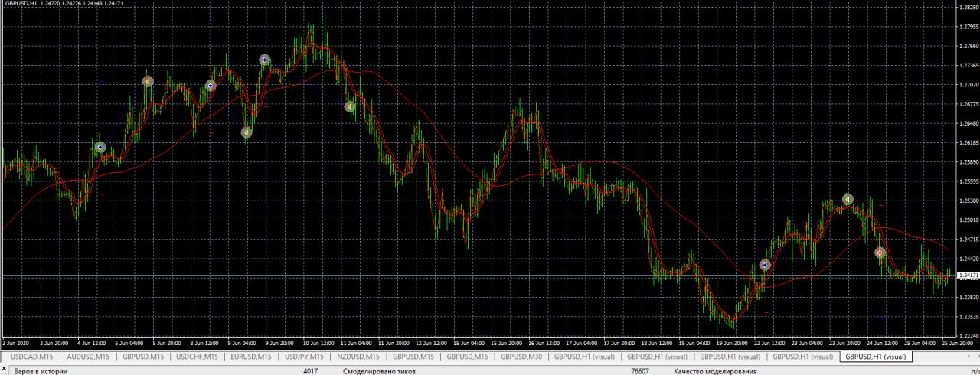980x375 pixels.
Task: Click the 1.23240 price scale label
Action: click(x=969, y=335)
